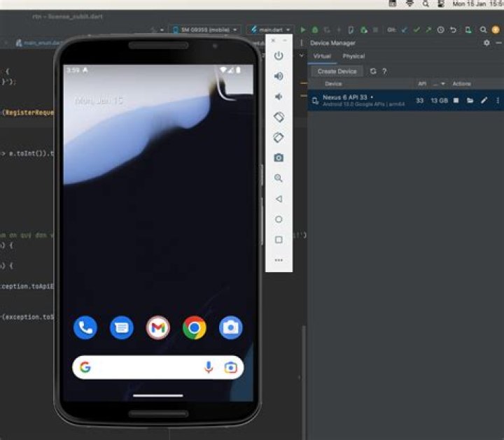Click the help question mark in Device Manager
Image resolution: width=504 pixels, height=440 pixels.
(x=384, y=71)
